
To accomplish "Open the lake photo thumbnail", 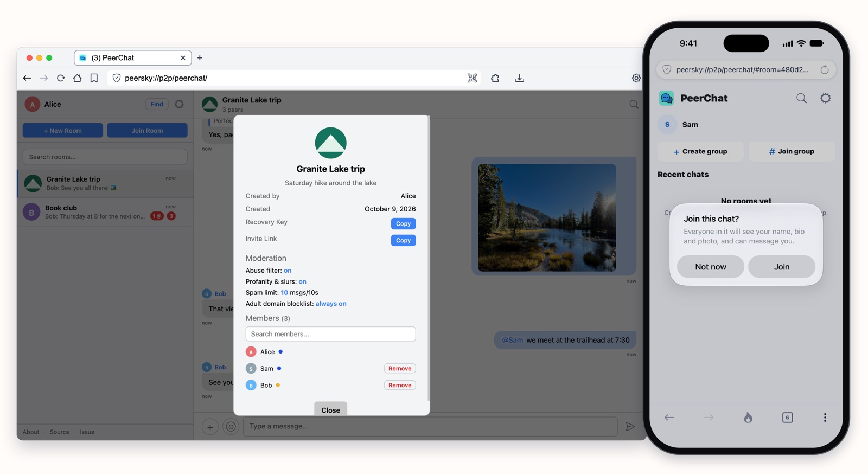I will click(547, 217).
